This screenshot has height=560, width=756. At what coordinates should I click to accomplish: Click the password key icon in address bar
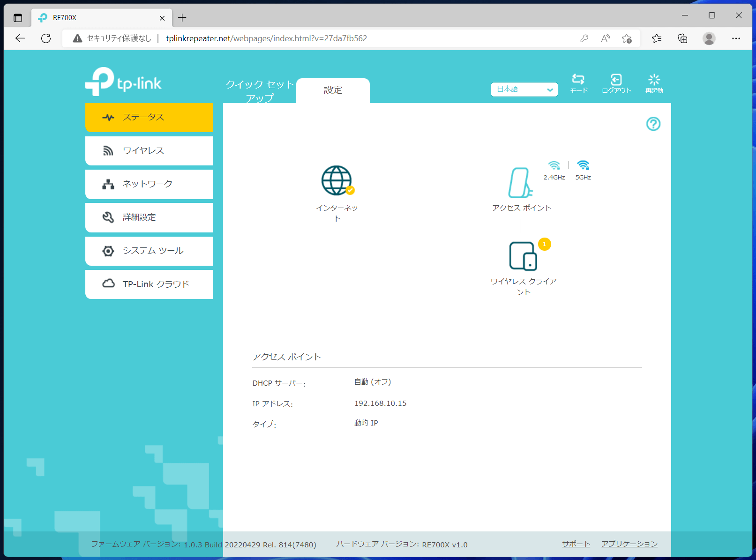pyautogui.click(x=584, y=38)
